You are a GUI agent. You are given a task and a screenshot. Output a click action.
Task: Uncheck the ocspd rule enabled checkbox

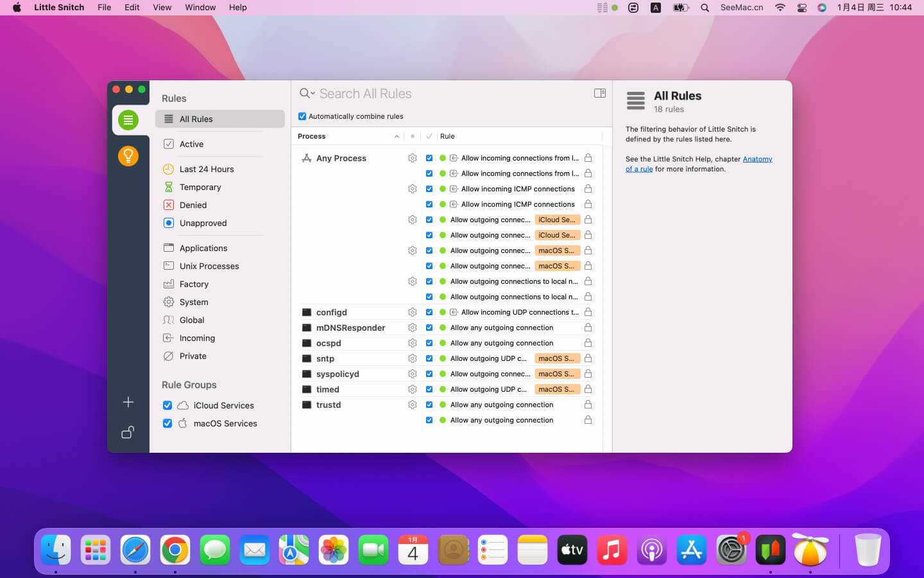(x=429, y=343)
